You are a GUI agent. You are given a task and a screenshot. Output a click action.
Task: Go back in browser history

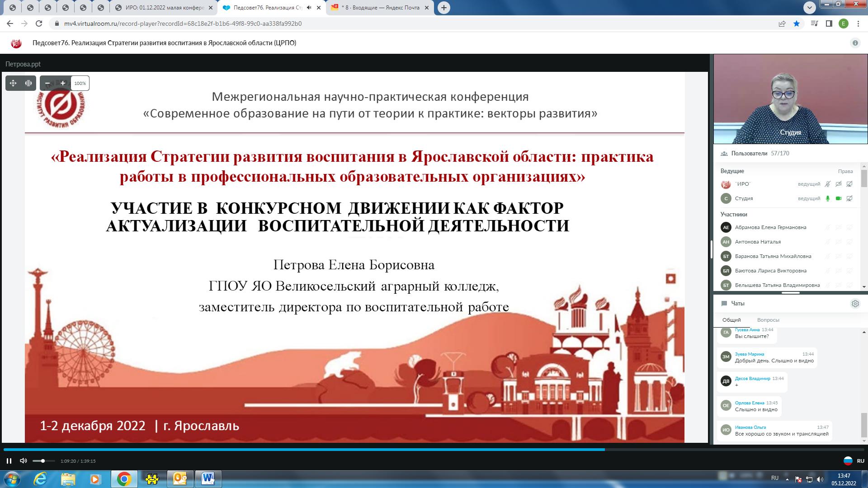(x=9, y=23)
